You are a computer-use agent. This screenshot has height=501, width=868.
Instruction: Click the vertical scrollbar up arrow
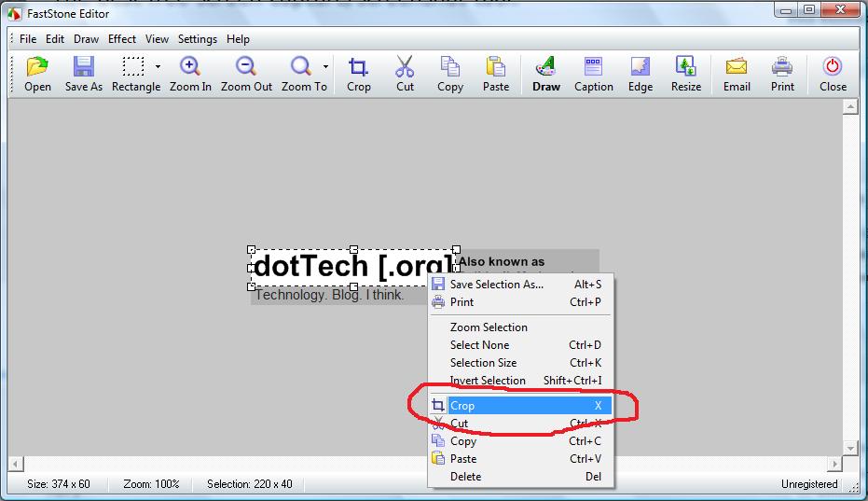(x=849, y=107)
